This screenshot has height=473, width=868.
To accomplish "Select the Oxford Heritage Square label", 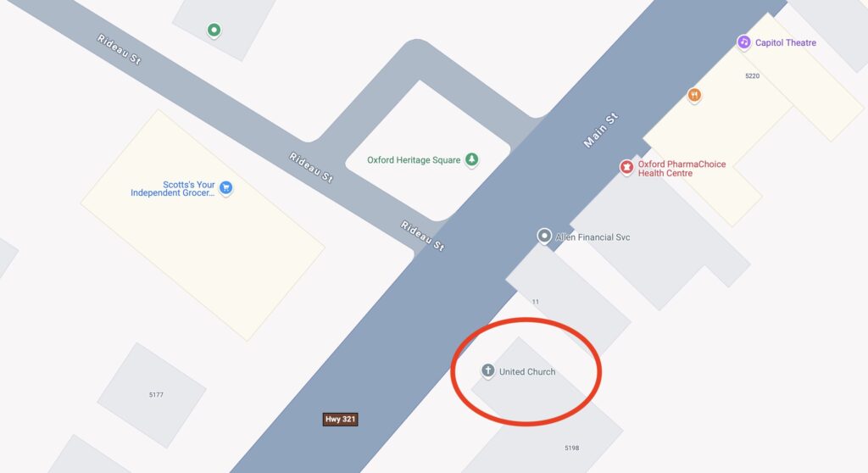I will pos(414,160).
